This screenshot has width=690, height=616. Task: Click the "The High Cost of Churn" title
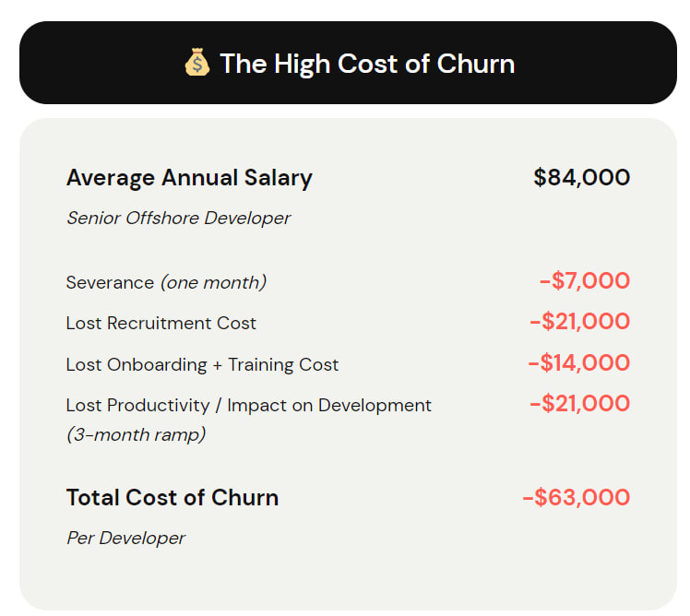pos(366,64)
